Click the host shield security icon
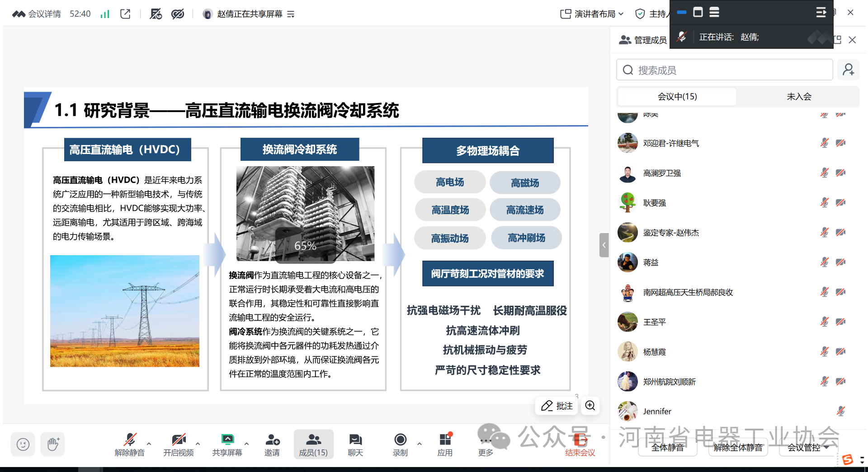Viewport: 868px width, 472px height. click(640, 14)
